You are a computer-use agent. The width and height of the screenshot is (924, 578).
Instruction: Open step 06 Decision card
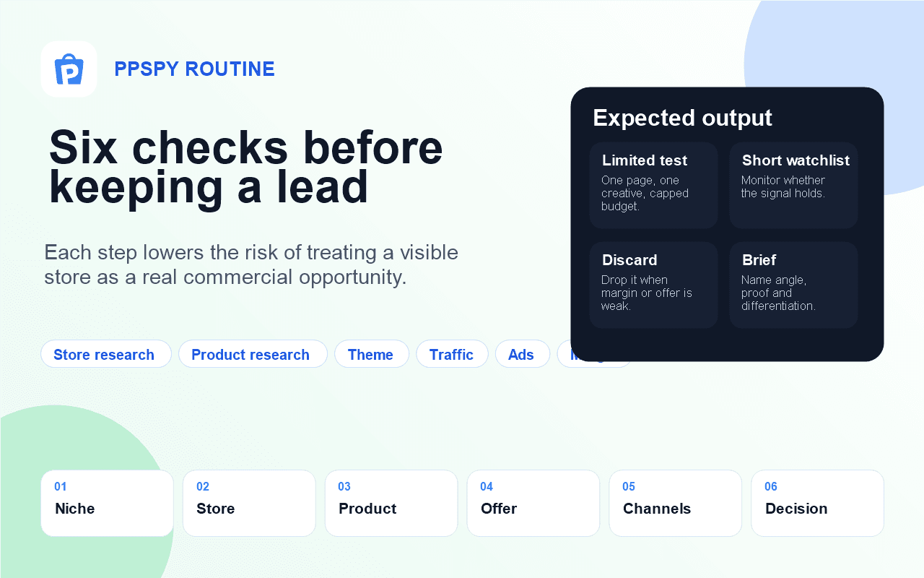tap(818, 503)
